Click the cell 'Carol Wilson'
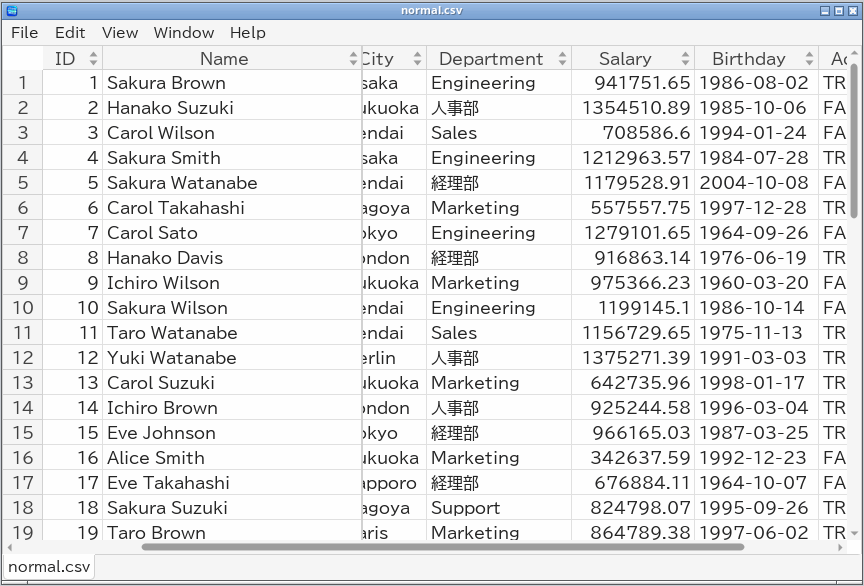The height and width of the screenshot is (586, 864). click(232, 133)
